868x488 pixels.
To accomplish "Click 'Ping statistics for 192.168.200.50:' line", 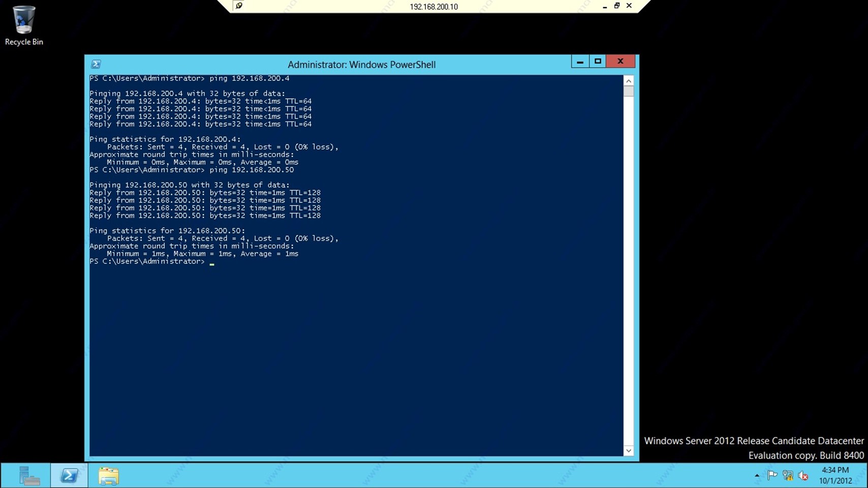I will [167, 231].
